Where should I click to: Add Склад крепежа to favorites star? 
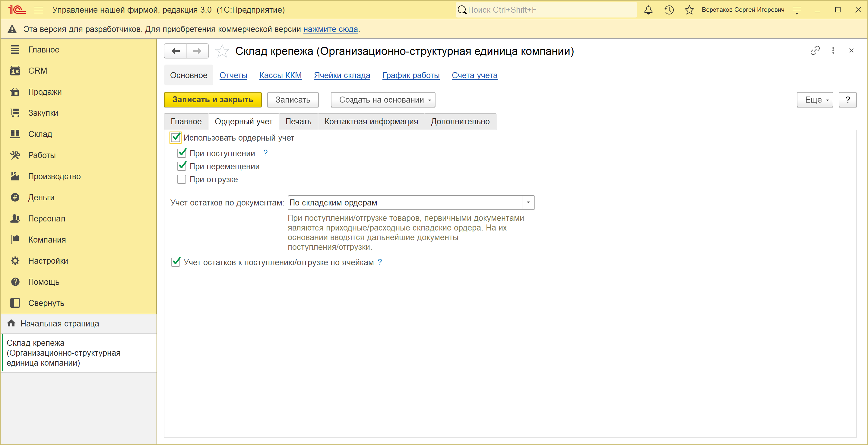222,51
